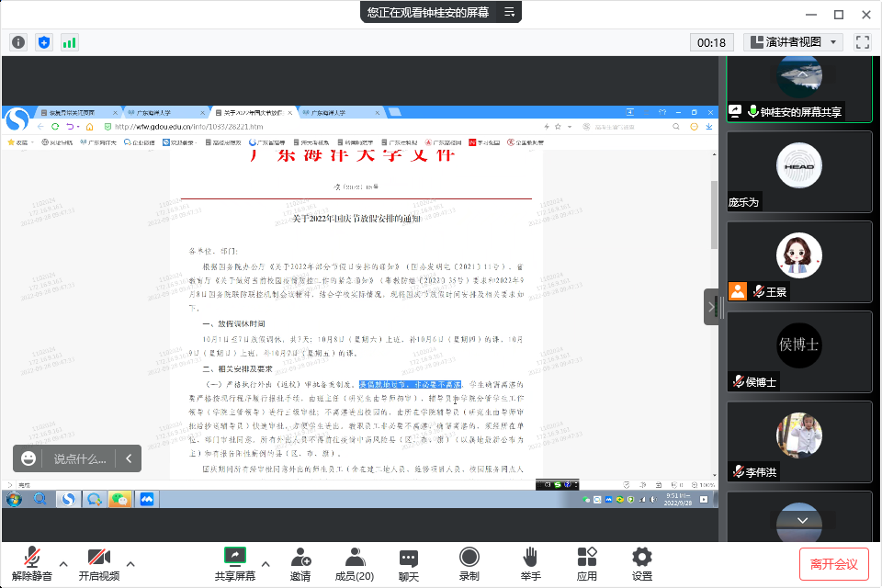The width and height of the screenshot is (882, 588).
Task: Click the 说点什么 chat input field
Action: (x=79, y=458)
